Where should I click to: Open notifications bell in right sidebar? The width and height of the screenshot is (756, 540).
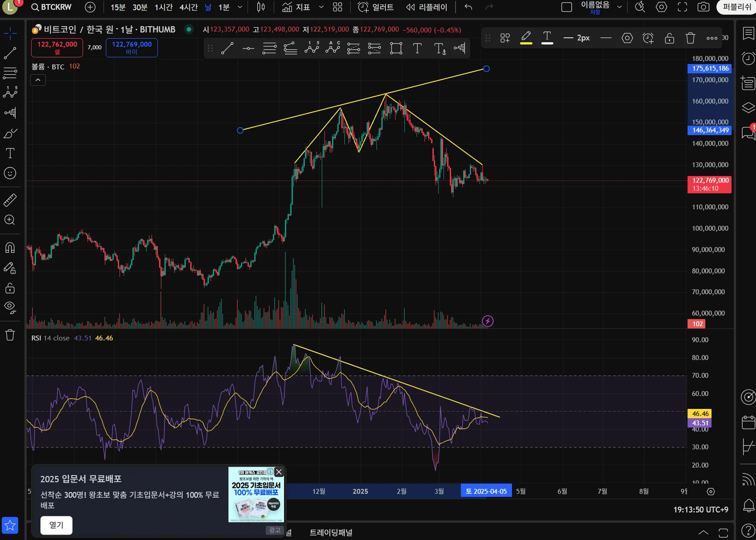tap(748, 505)
